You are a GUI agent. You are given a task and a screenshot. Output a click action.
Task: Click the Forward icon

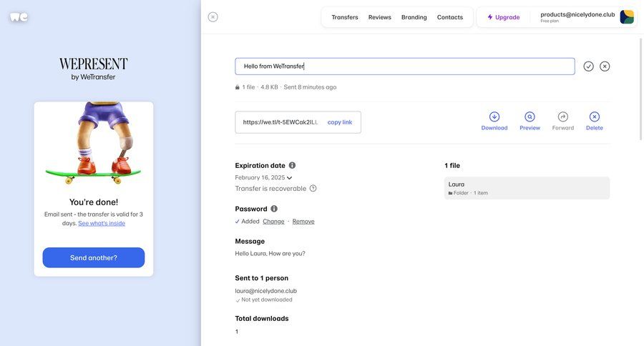(x=563, y=117)
